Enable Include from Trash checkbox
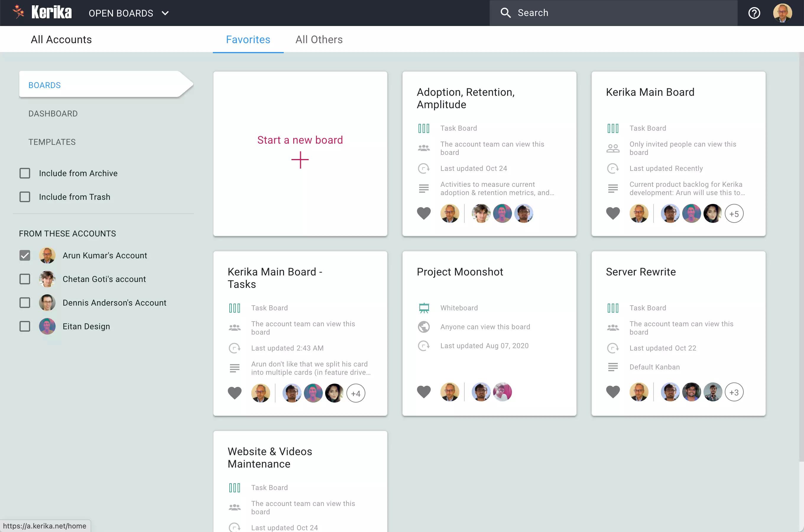This screenshot has height=532, width=804. tap(25, 197)
